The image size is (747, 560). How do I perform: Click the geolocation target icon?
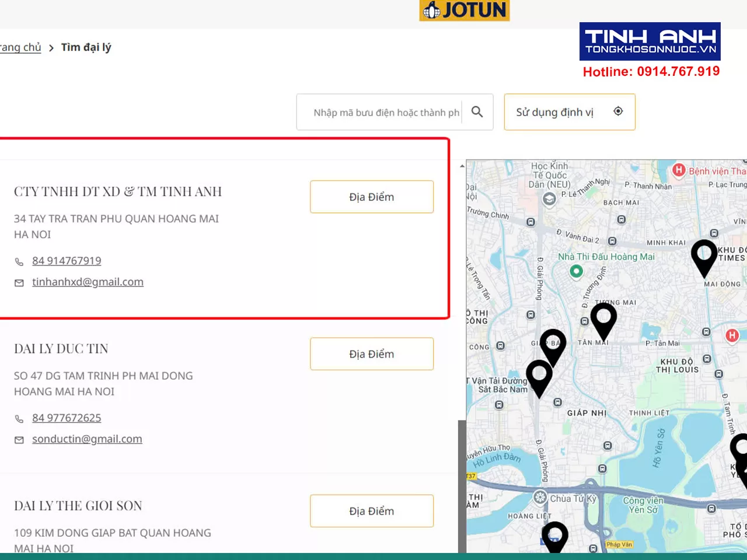pos(618,111)
